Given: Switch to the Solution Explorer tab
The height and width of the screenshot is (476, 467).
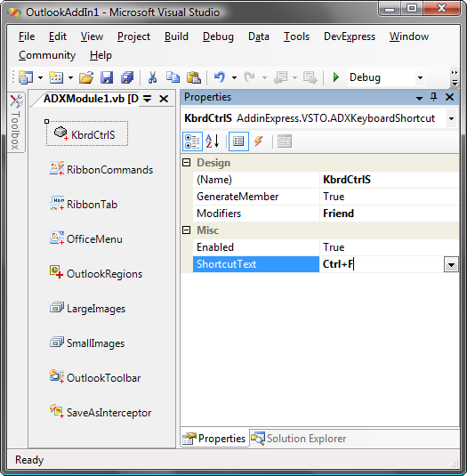Looking at the screenshot, I should 299,439.
